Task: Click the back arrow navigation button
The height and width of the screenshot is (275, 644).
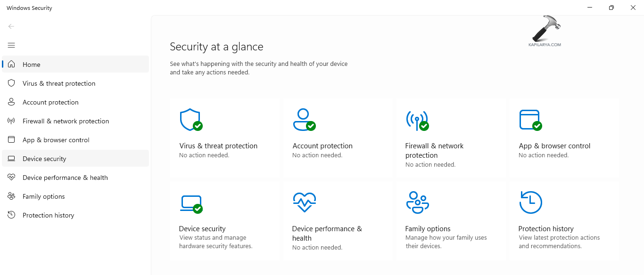Action: pyautogui.click(x=11, y=26)
